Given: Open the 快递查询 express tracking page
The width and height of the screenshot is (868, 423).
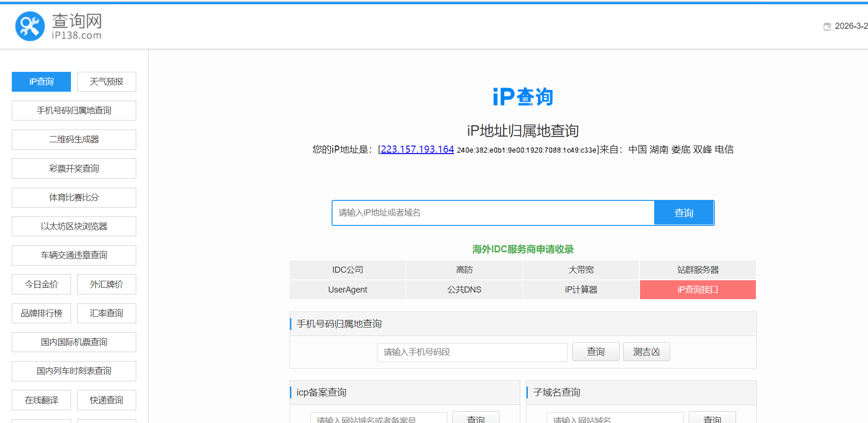Looking at the screenshot, I should coord(106,400).
